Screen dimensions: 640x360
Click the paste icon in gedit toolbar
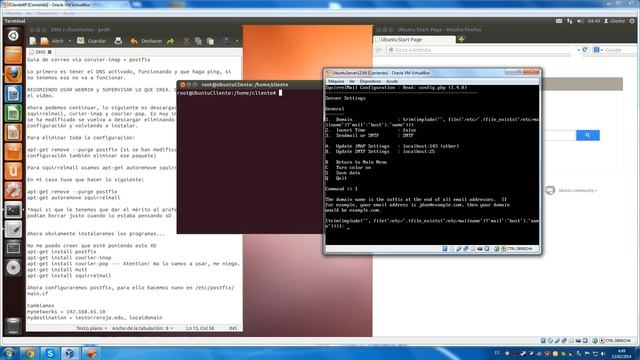pos(210,41)
